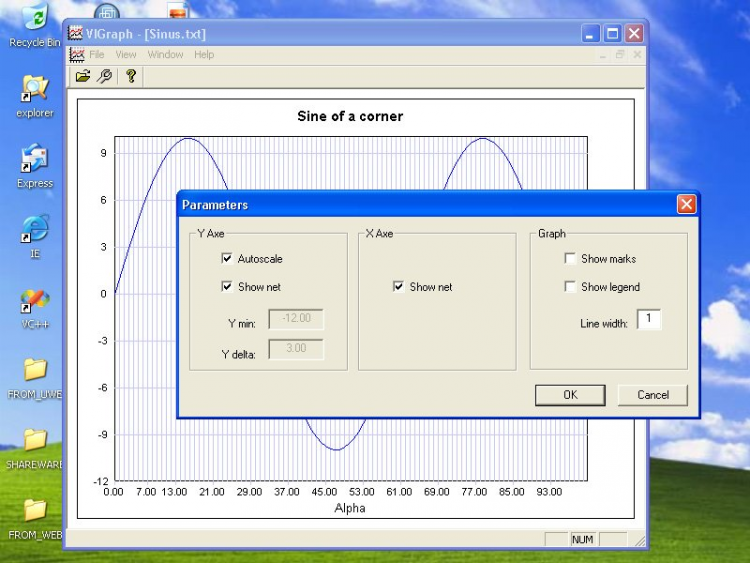
Task: Click the Help question mark toolbar icon
Action: pyautogui.click(x=131, y=76)
